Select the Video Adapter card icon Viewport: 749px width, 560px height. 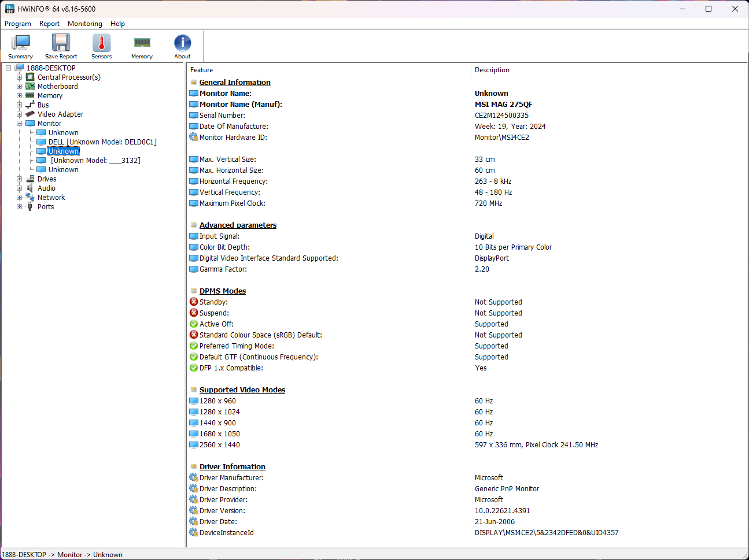(x=30, y=114)
